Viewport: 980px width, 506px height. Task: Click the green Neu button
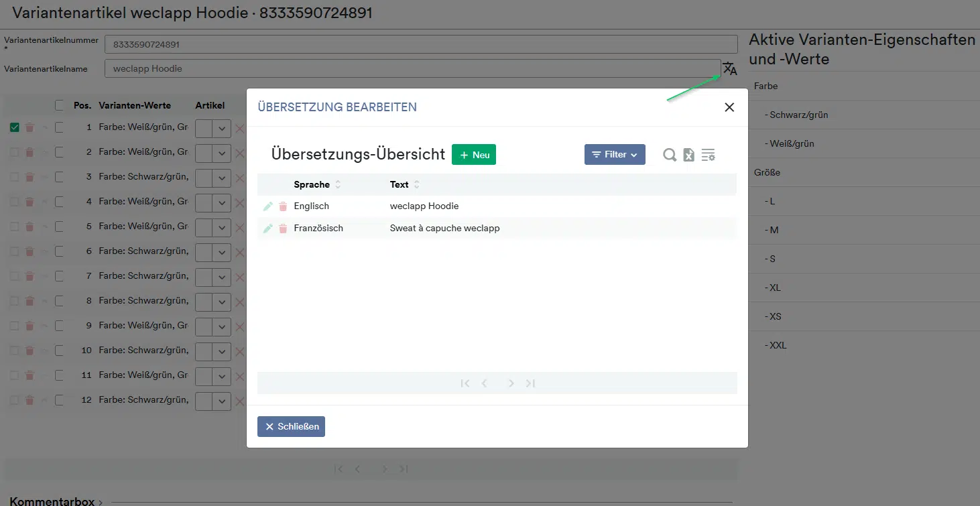(x=473, y=155)
